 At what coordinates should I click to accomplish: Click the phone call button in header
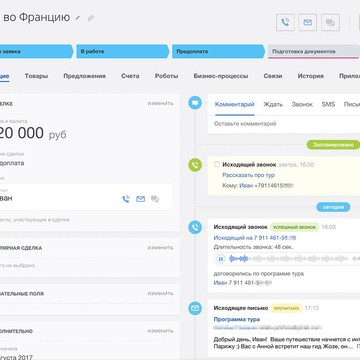point(285,22)
